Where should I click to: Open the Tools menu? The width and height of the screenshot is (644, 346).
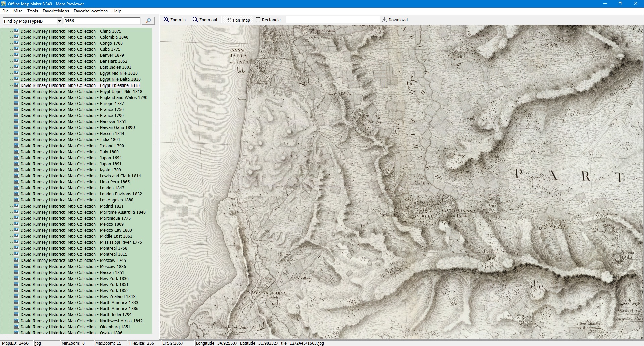click(x=32, y=11)
